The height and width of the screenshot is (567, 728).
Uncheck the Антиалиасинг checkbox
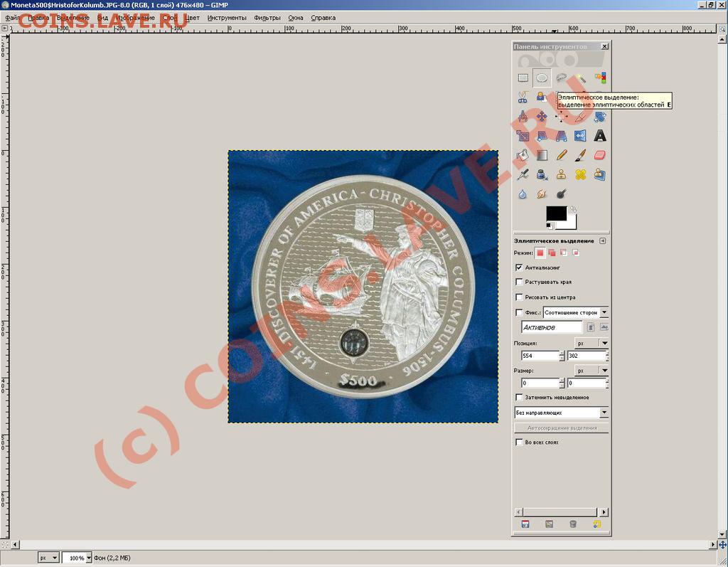pyautogui.click(x=519, y=267)
